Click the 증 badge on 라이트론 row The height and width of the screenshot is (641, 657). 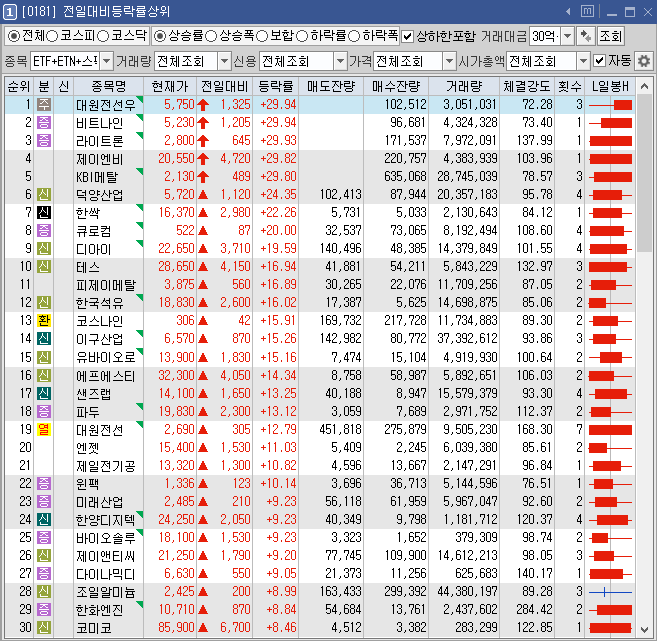pos(44,140)
